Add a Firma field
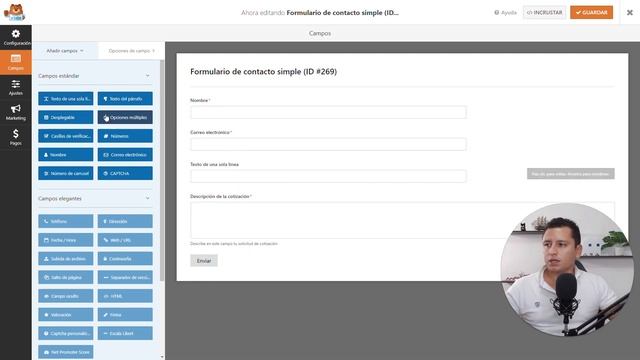 [125, 315]
